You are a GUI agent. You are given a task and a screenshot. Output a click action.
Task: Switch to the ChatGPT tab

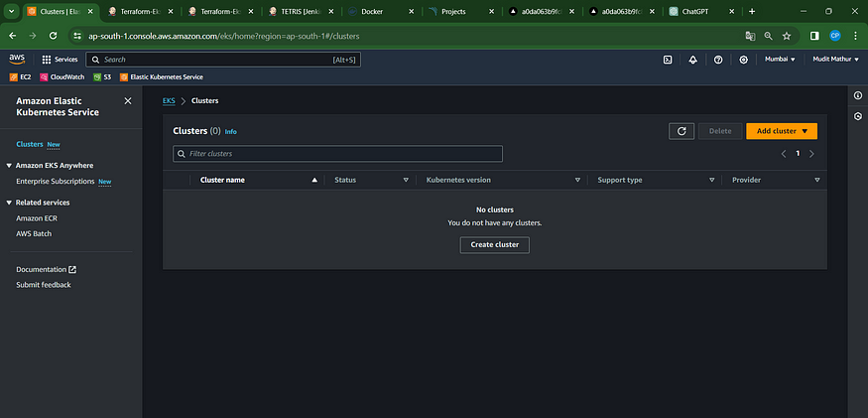pyautogui.click(x=702, y=11)
